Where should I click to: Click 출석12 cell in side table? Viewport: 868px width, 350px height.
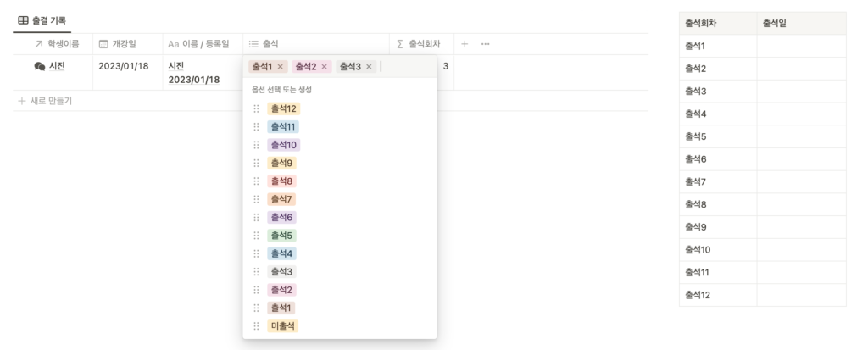click(718, 295)
